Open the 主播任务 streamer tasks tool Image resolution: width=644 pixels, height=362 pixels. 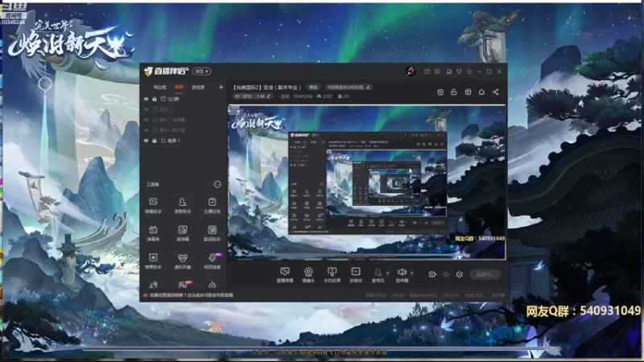pyautogui.click(x=212, y=206)
